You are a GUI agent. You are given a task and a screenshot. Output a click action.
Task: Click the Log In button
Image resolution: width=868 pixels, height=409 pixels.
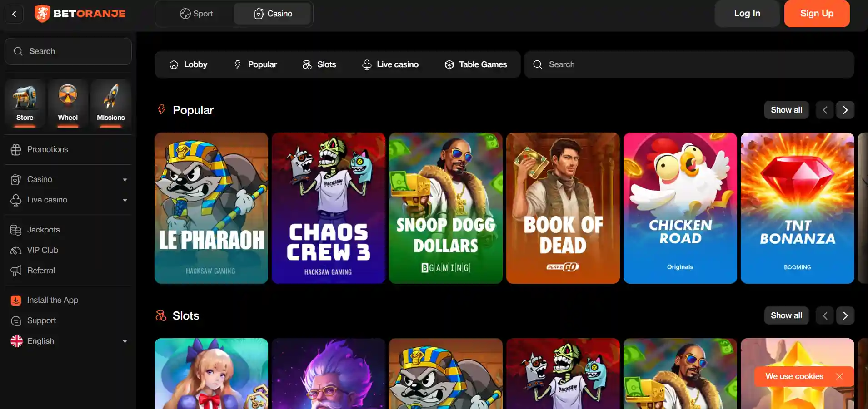[747, 14]
